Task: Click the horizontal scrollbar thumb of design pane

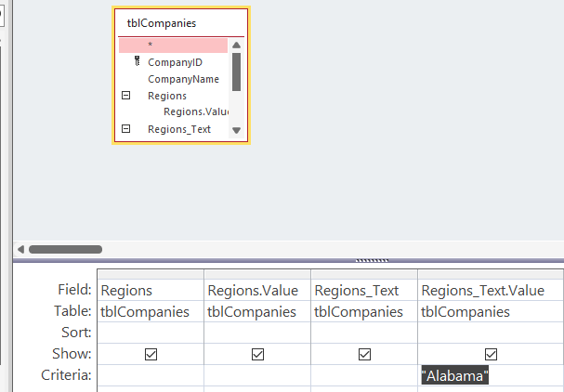Action: [65, 249]
